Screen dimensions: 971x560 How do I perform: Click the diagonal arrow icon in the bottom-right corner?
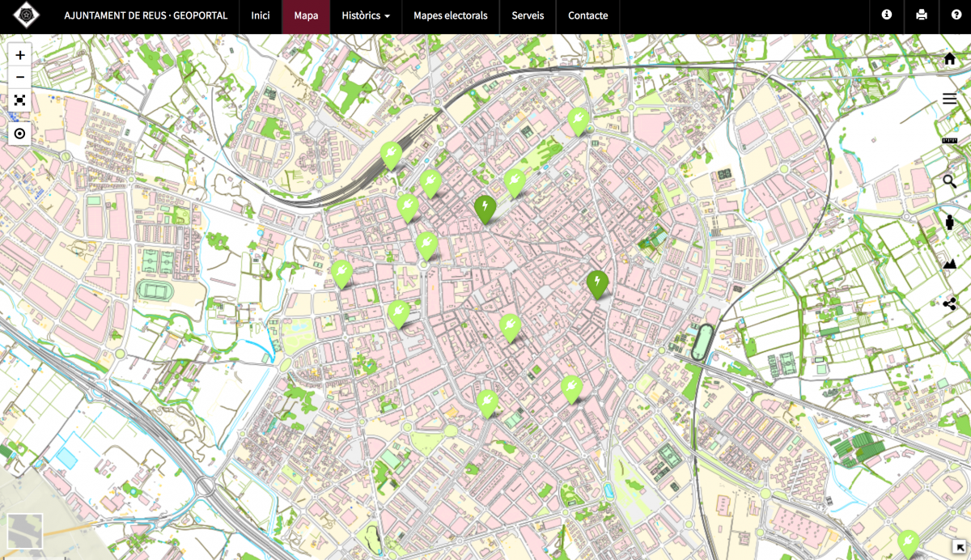(x=960, y=548)
